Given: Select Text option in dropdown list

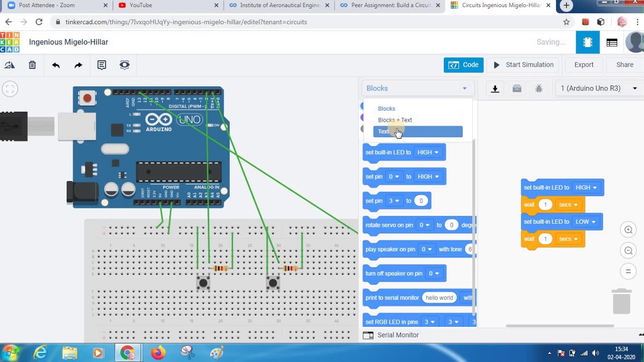Looking at the screenshot, I should (x=418, y=132).
